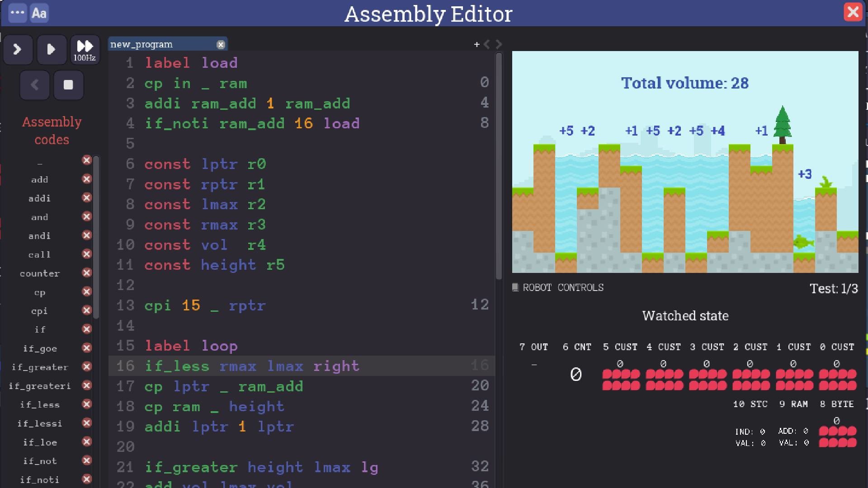Click the stop button icon
Image resolution: width=868 pixels, height=488 pixels.
67,84
